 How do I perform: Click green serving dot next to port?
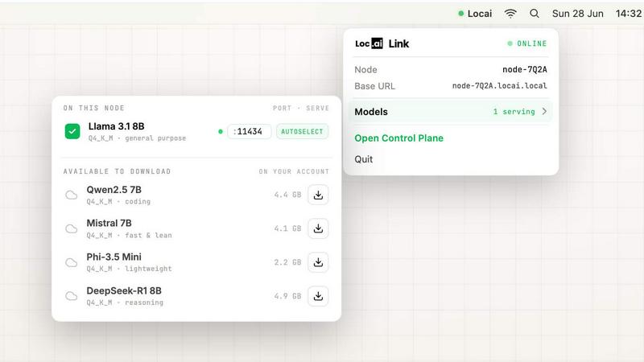tap(221, 132)
